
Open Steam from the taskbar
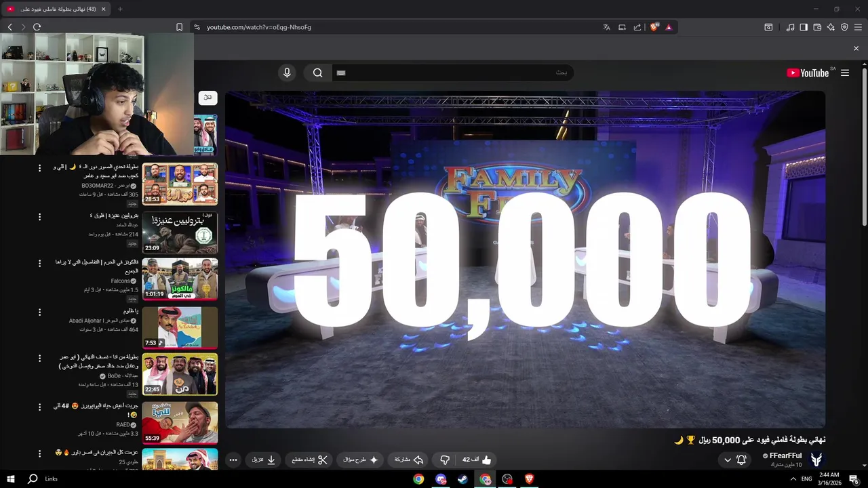(462, 479)
